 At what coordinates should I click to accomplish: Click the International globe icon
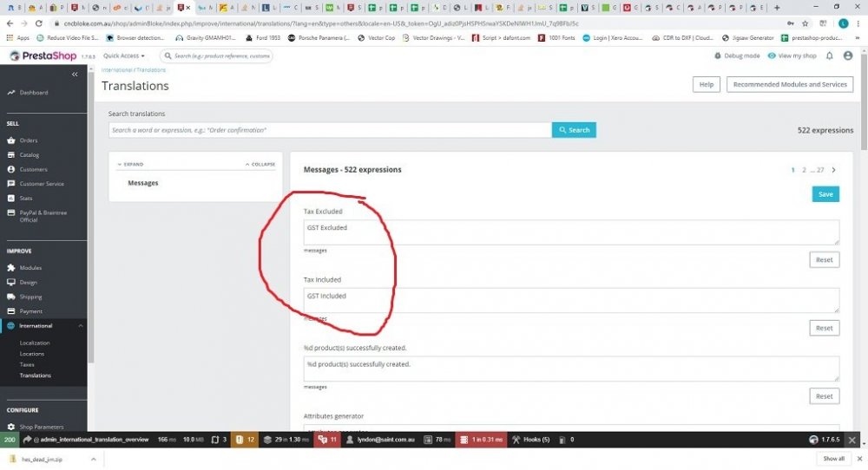tap(11, 326)
